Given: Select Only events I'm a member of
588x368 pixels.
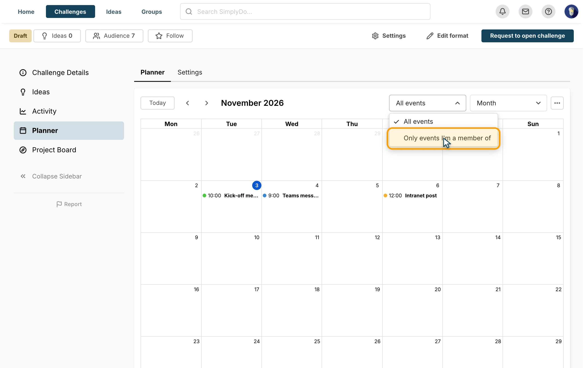Looking at the screenshot, I should 443,138.
